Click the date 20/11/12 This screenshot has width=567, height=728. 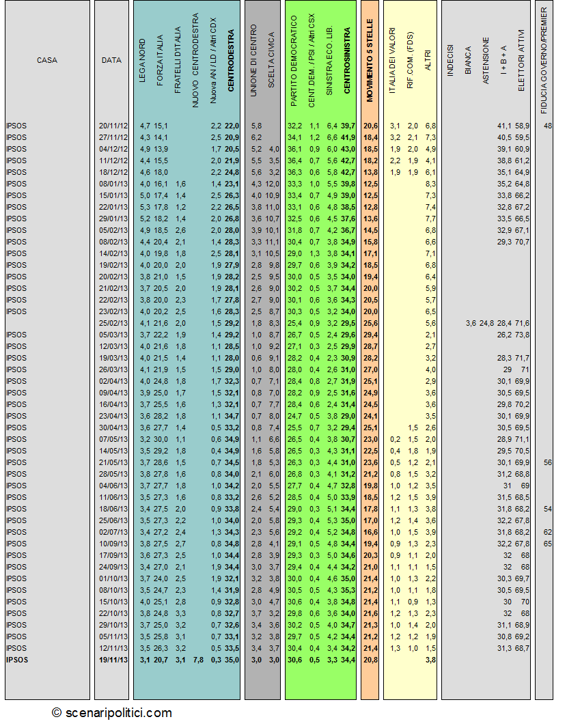113,126
